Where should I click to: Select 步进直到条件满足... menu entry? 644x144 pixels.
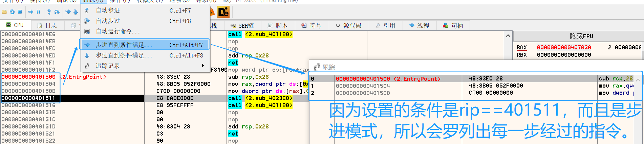145,45
